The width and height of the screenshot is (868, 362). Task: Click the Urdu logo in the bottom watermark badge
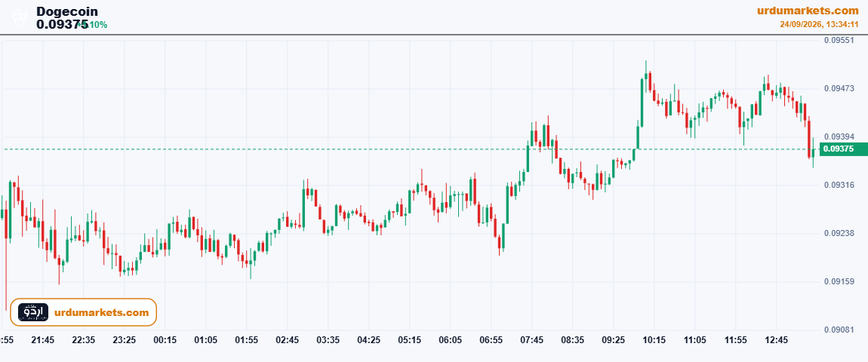(x=33, y=312)
